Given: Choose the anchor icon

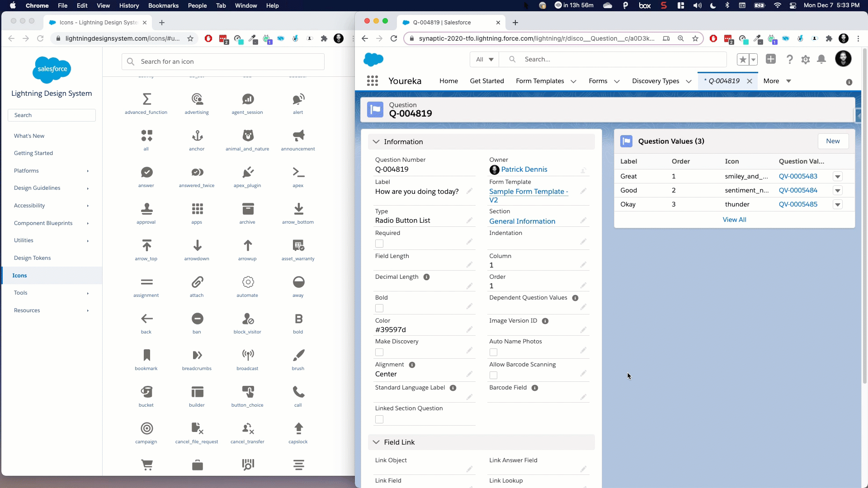Looking at the screenshot, I should point(197,136).
